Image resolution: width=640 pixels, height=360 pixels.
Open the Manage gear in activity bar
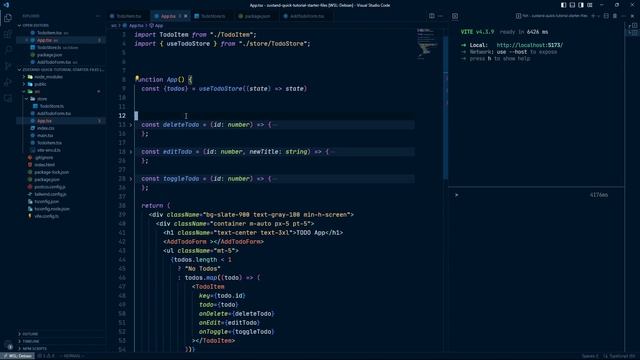pyautogui.click(x=8, y=345)
